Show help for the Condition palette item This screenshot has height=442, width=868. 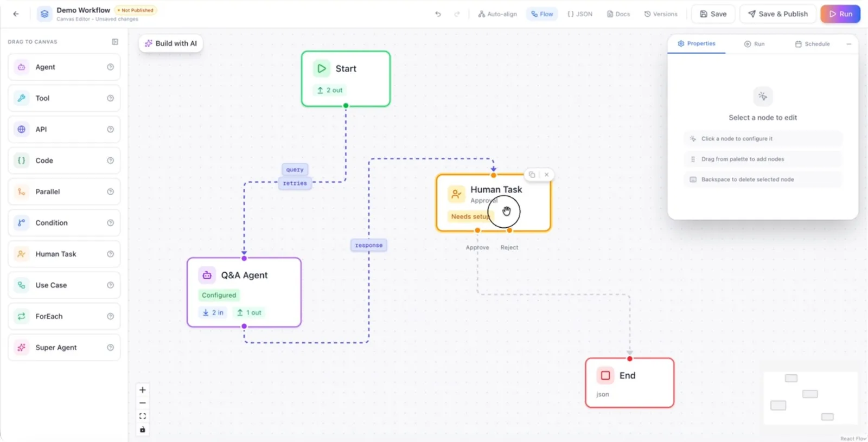click(x=111, y=223)
